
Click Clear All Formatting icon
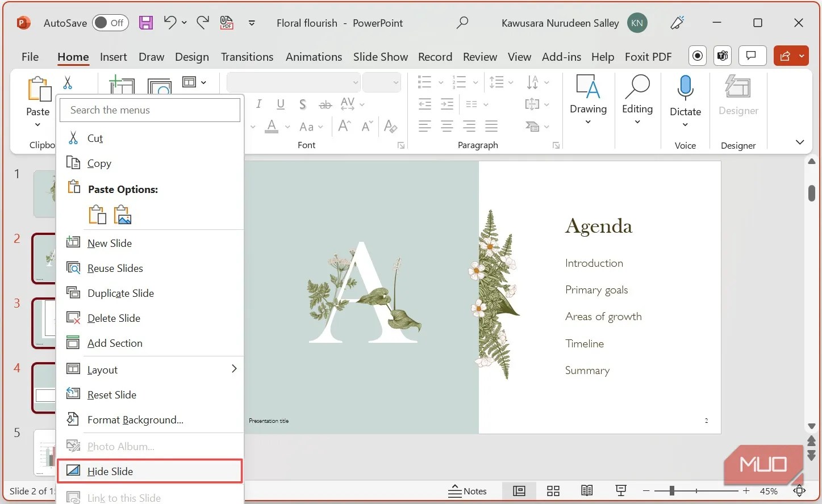pyautogui.click(x=390, y=126)
